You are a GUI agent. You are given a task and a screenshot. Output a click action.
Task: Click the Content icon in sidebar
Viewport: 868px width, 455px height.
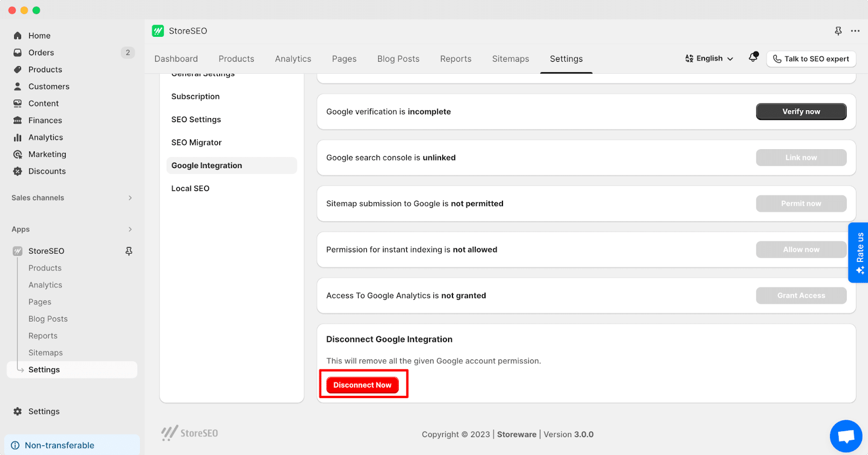(x=17, y=104)
